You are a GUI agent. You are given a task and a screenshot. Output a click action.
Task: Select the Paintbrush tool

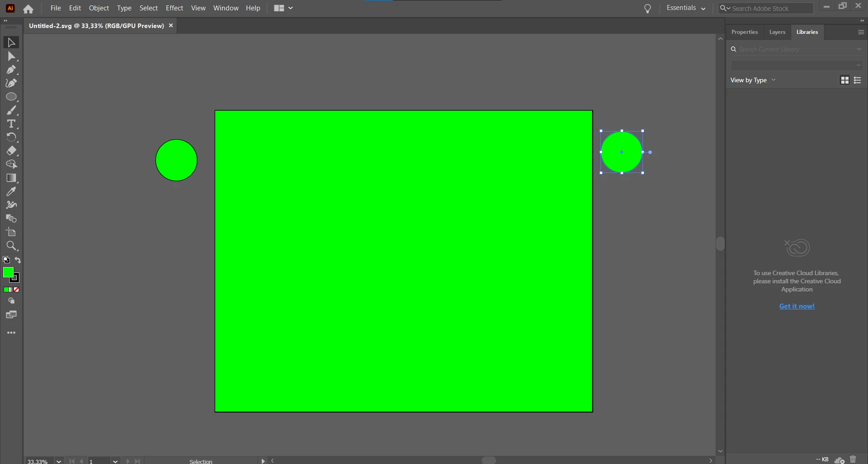tap(11, 110)
